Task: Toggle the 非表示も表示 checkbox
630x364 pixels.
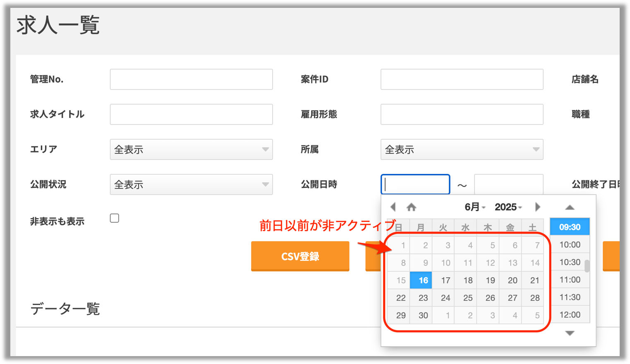Action: tap(115, 218)
